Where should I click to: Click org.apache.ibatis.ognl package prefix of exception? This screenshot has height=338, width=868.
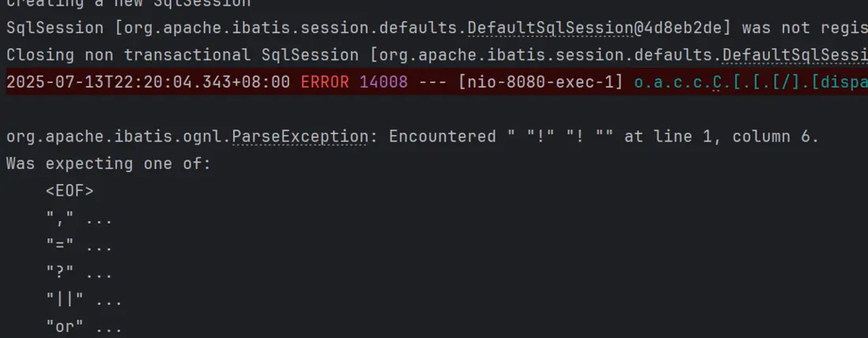(x=116, y=137)
